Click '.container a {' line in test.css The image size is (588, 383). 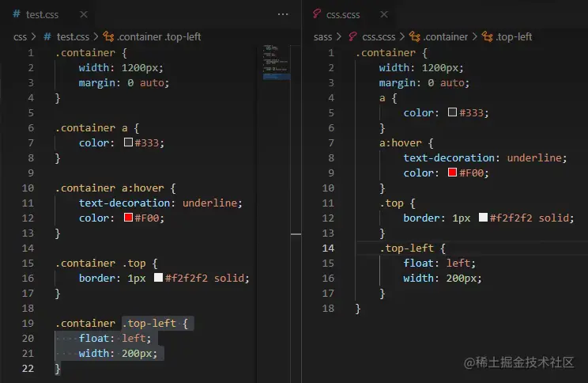[97, 128]
